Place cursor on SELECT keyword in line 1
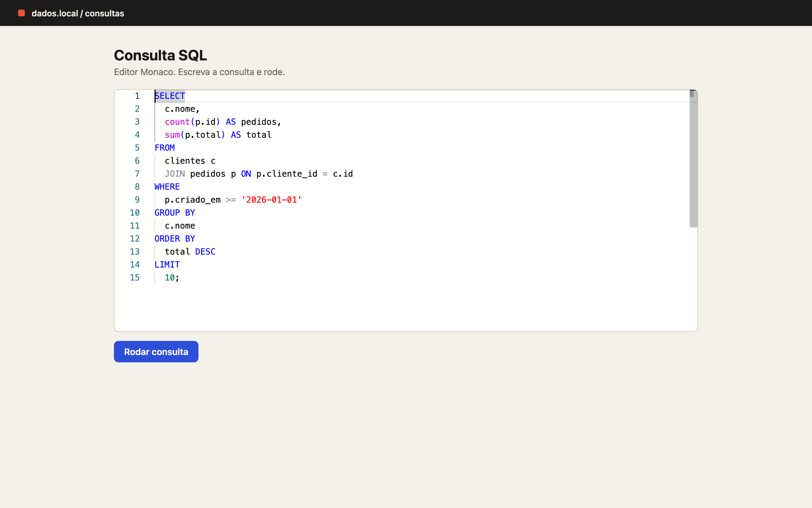 tap(170, 96)
